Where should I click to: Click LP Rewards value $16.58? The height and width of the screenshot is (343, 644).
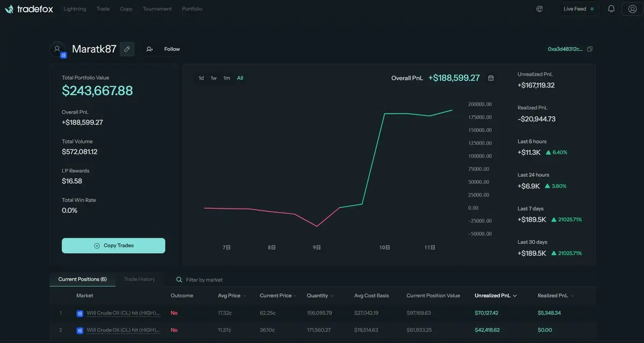72,181
